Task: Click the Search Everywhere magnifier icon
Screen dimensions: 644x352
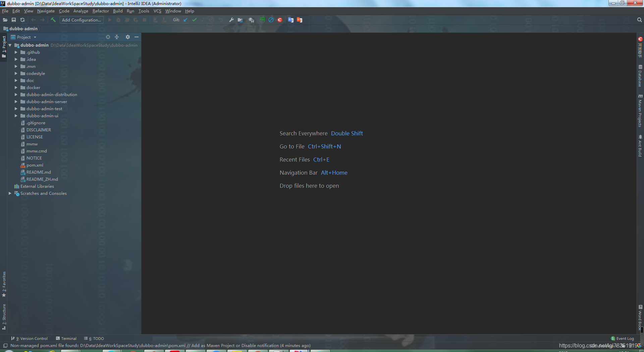Action: tap(639, 20)
